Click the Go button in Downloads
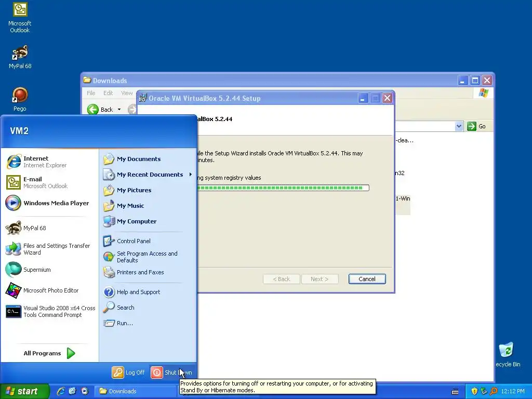Viewport: 532px width, 399px height. (477, 126)
